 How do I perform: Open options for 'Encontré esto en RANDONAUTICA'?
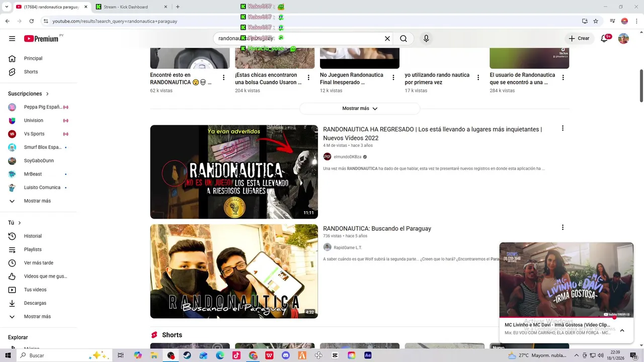pos(223,77)
